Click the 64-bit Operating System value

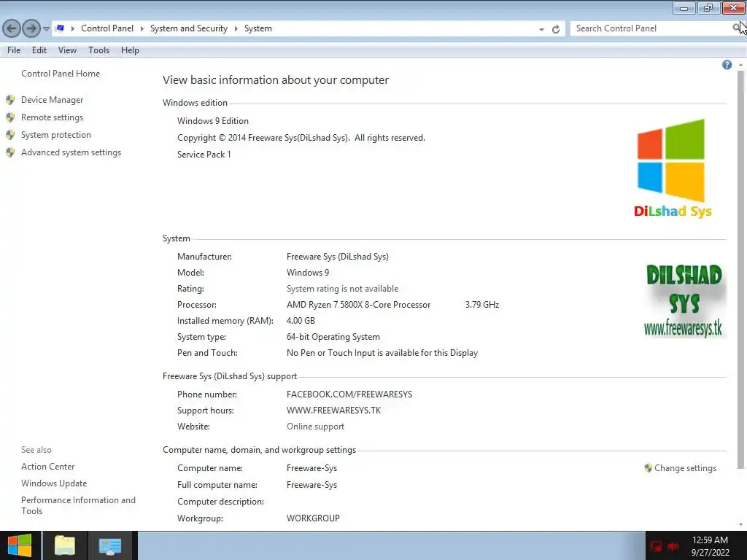coord(333,337)
